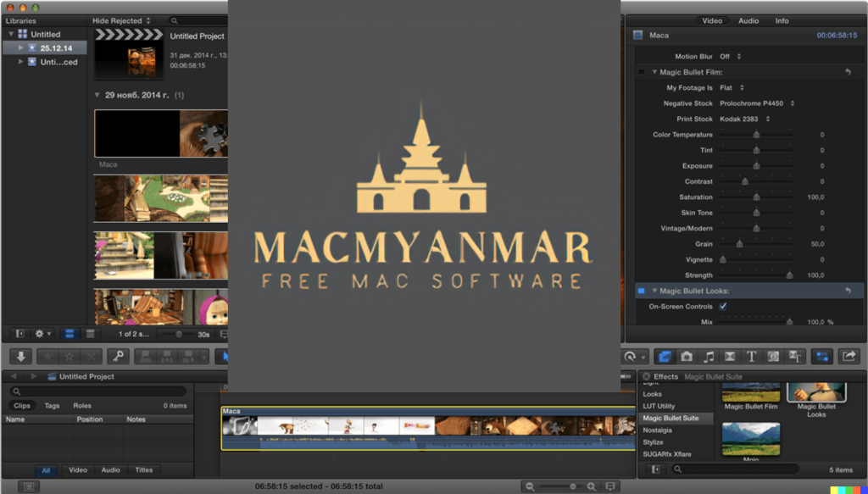868x494 pixels.
Task: Open the Hide Rejected filter popup
Action: [x=121, y=20]
